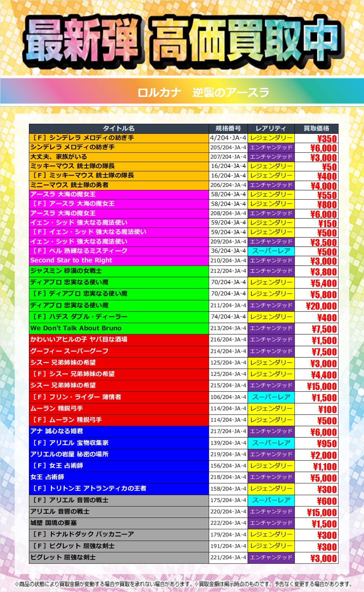Viewport: 364px width, 592px height.
Task: Select the [F] シンデレラ メロディの紡ぎ手 title
Action: (83, 138)
